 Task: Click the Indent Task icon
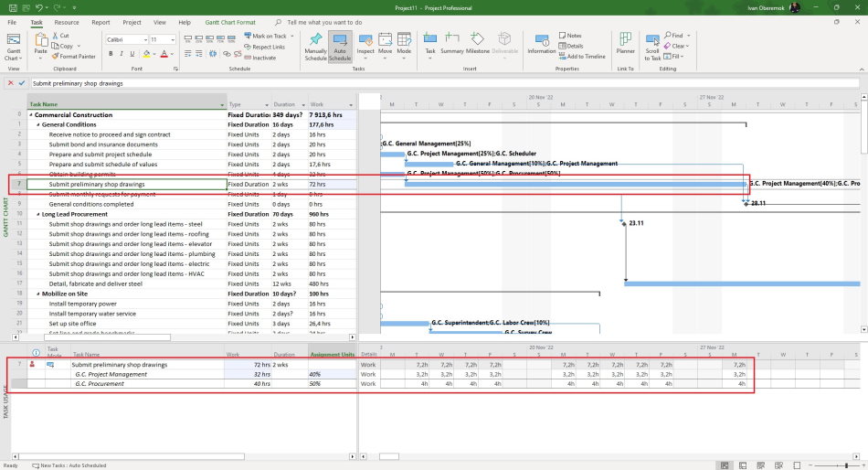199,54
